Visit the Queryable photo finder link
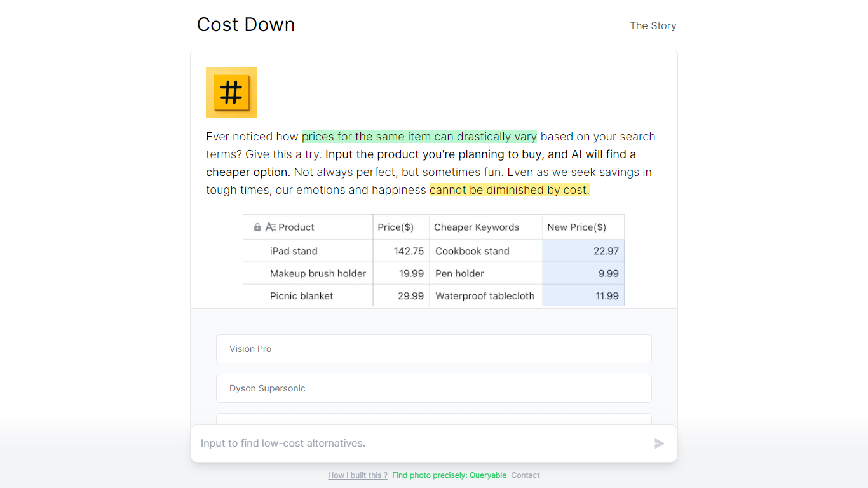This screenshot has height=488, width=868. tap(449, 475)
